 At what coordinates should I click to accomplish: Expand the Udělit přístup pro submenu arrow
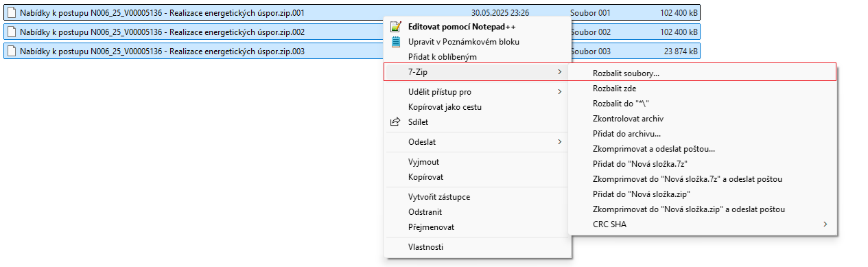tap(560, 92)
